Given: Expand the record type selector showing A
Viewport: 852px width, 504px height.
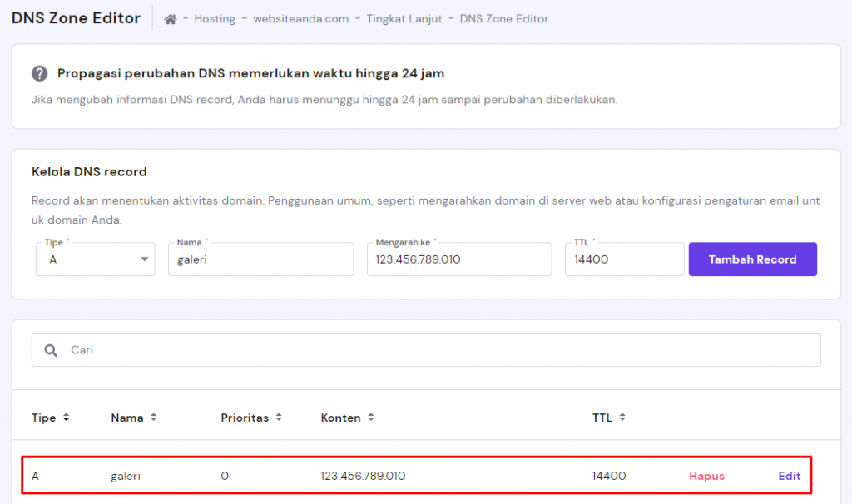Looking at the screenshot, I should (94, 259).
